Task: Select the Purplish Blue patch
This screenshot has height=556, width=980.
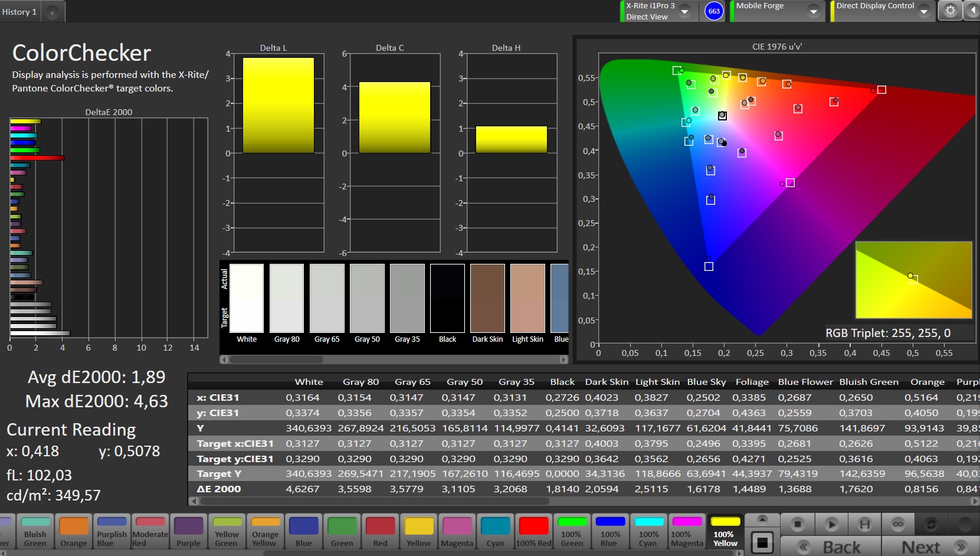Action: pyautogui.click(x=112, y=531)
